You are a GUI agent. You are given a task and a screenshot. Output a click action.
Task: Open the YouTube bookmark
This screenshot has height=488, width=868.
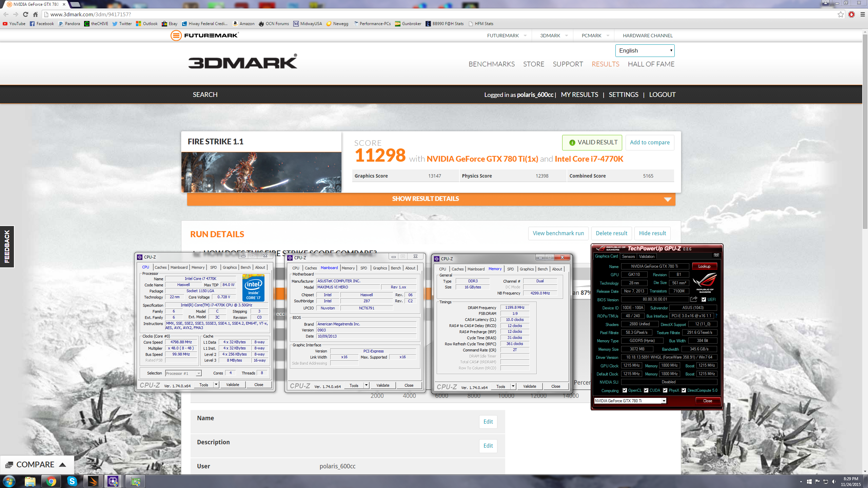pos(14,24)
